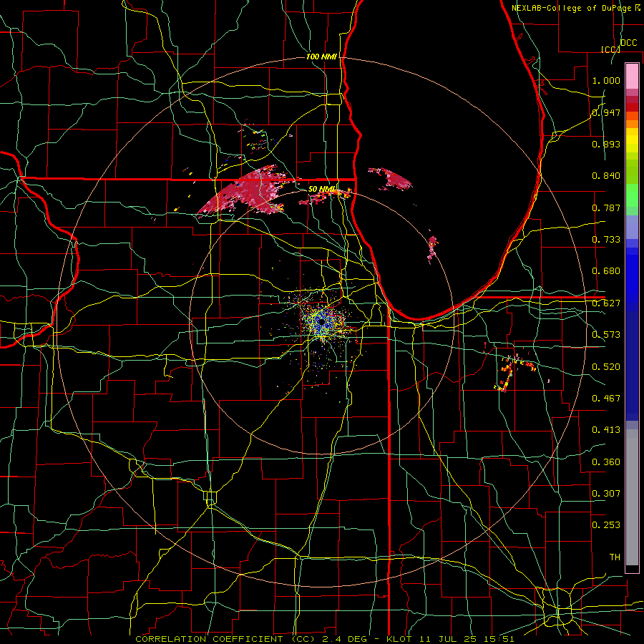Select the 0.733 scale value
Screen dimensions: 644x644
click(606, 239)
